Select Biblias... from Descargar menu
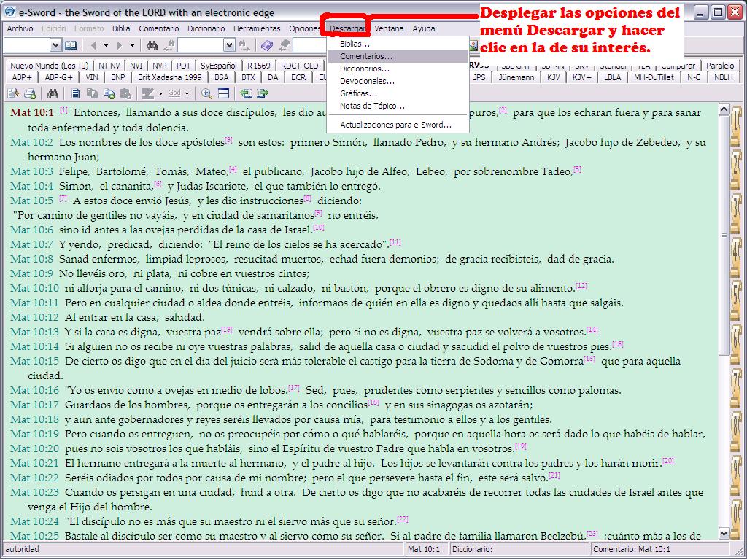 click(398, 44)
